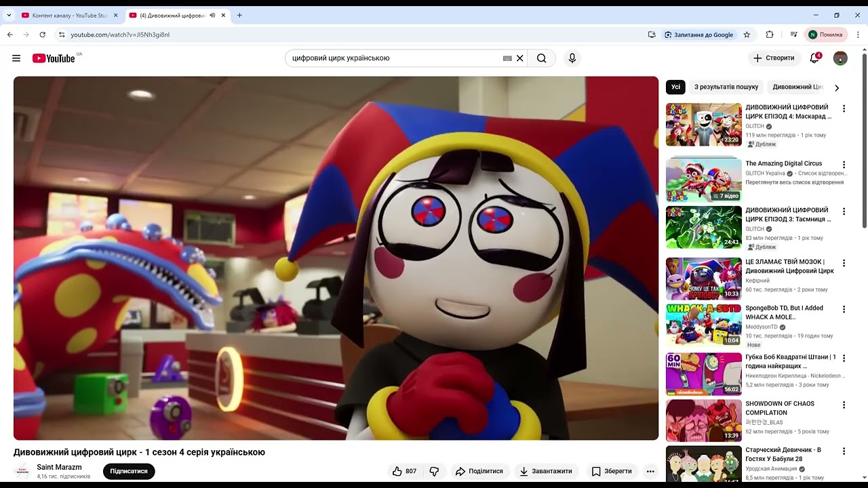Click the Поділитися button

pos(479,471)
